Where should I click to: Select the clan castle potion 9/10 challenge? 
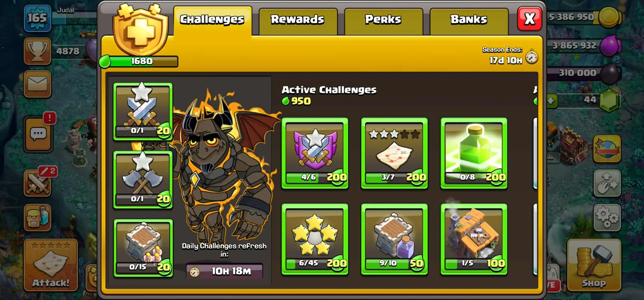pyautogui.click(x=394, y=239)
